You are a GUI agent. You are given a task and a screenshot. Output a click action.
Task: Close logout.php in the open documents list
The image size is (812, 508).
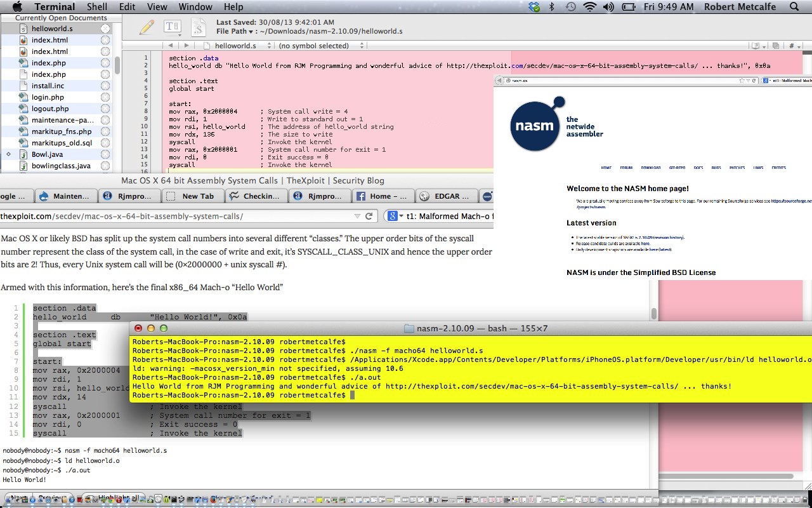[105, 109]
